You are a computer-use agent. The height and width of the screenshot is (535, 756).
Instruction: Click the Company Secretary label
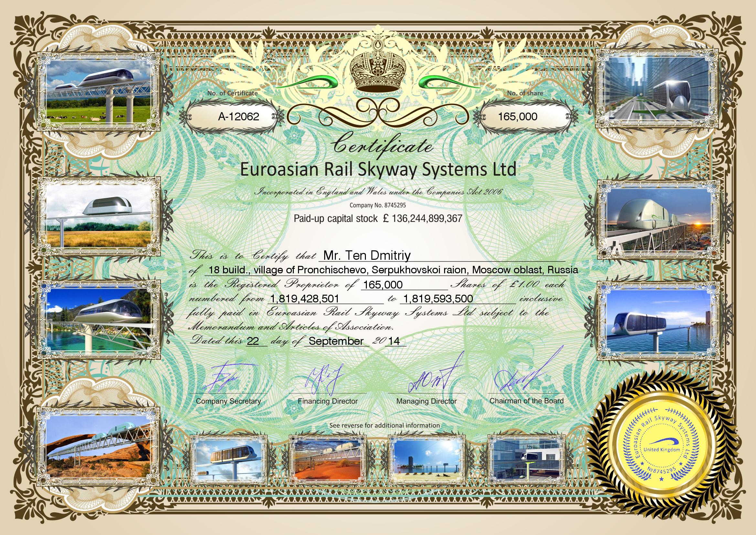228,401
